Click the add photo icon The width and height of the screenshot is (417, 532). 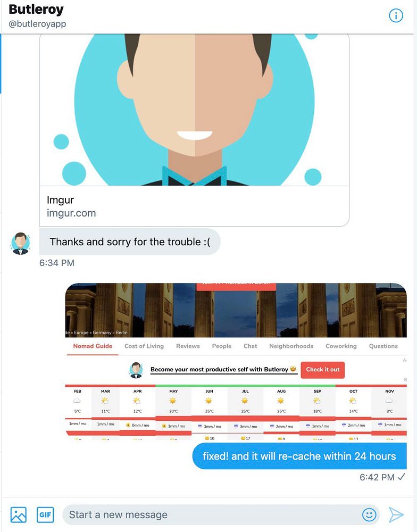click(x=18, y=514)
